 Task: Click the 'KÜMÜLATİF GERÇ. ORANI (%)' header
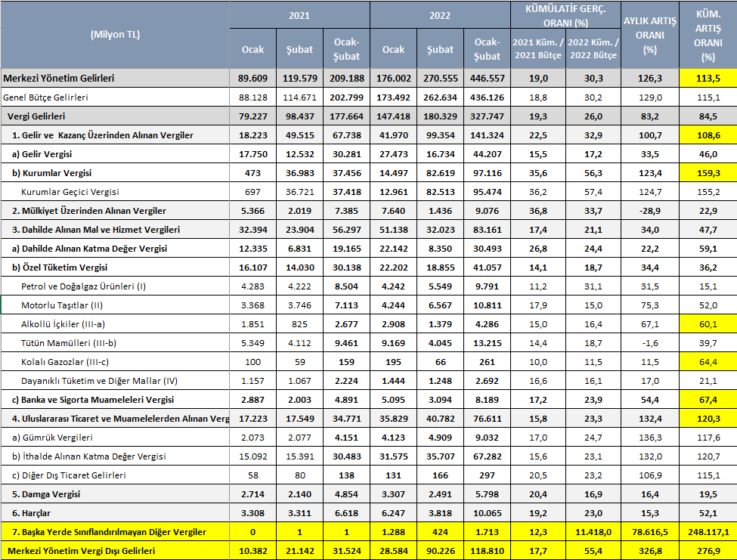[565, 15]
